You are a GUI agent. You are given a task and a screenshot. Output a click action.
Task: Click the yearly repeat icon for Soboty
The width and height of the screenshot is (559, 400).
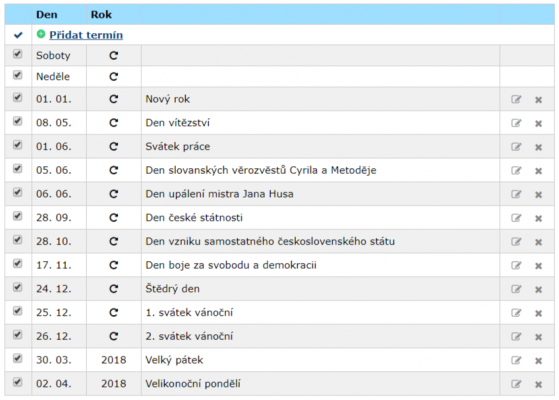[113, 56]
